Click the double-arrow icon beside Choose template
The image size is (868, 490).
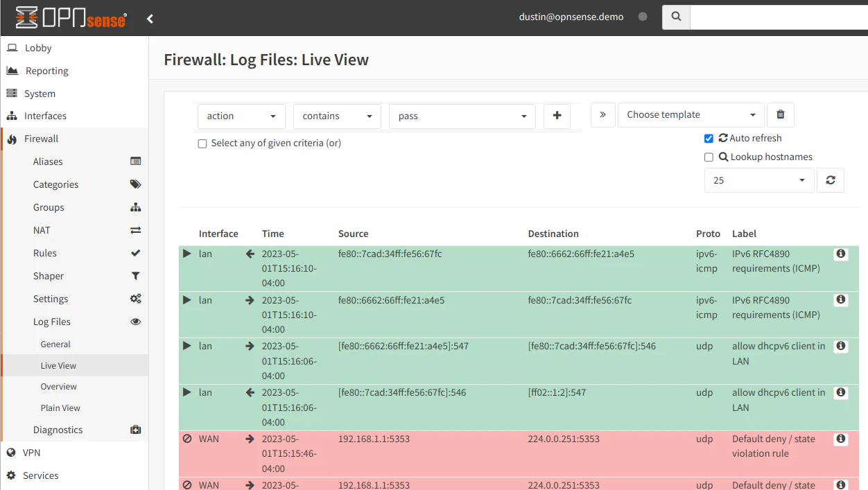click(602, 115)
